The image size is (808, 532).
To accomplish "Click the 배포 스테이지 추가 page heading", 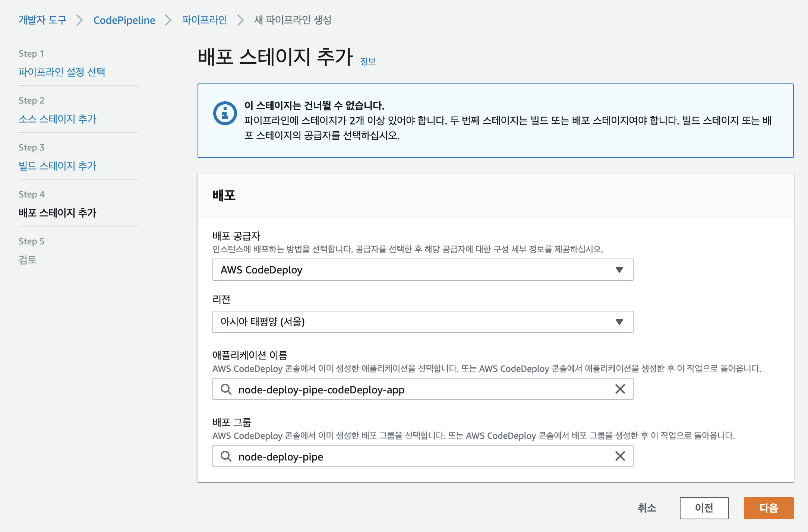I will coord(275,57).
